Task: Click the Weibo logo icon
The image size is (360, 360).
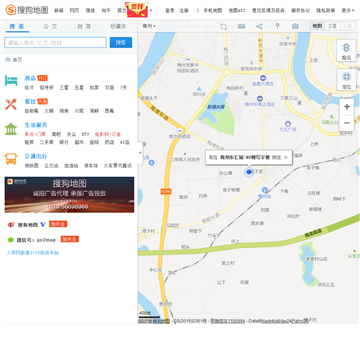Action: click(x=11, y=224)
